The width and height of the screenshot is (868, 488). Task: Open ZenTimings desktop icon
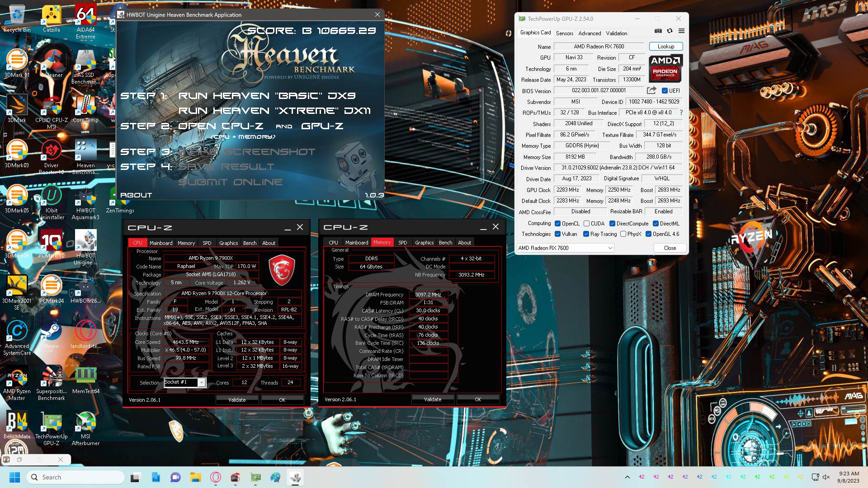point(120,199)
